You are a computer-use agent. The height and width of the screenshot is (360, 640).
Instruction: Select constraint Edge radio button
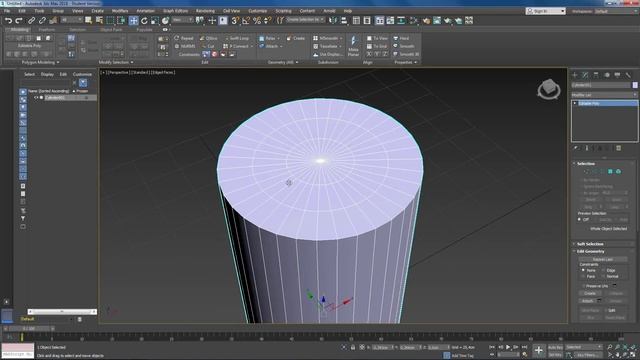point(603,270)
